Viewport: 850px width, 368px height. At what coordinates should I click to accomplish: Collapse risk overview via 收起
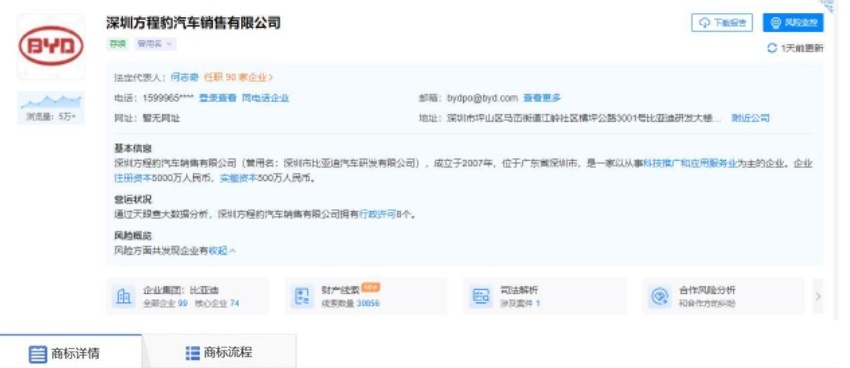click(x=222, y=251)
